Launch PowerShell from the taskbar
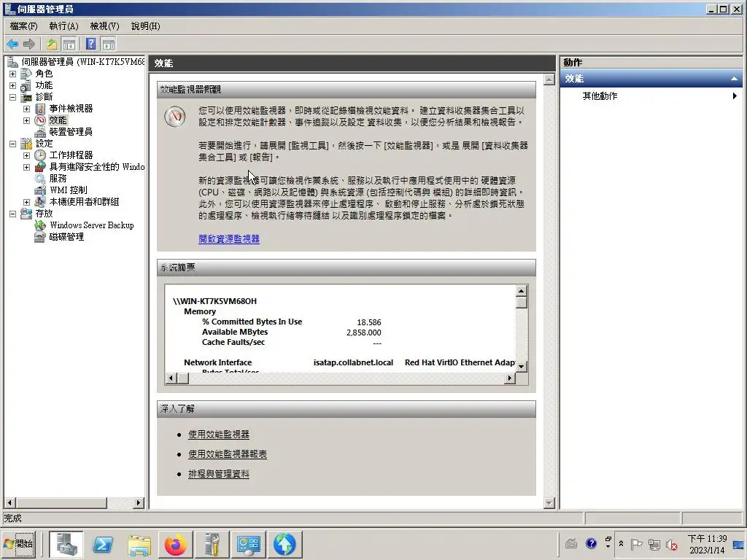 (102, 544)
